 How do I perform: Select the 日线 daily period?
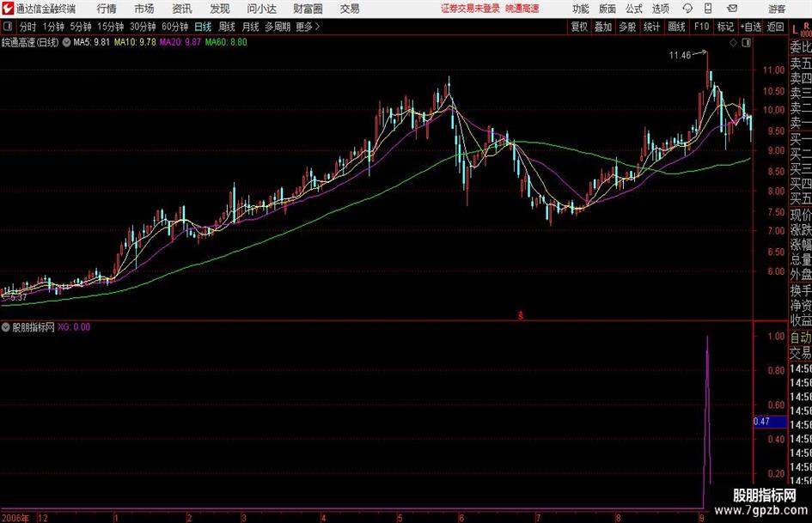pyautogui.click(x=203, y=27)
